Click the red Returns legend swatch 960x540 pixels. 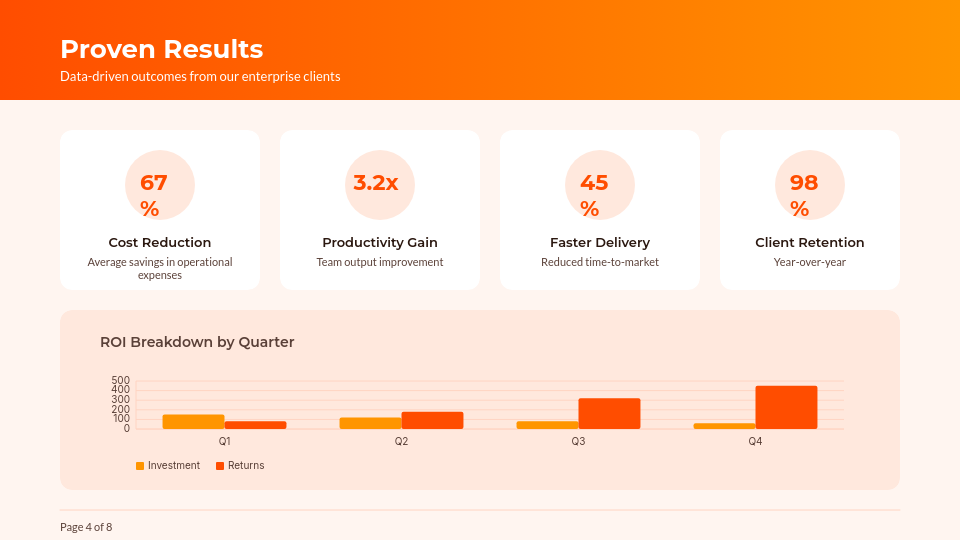click(x=220, y=466)
